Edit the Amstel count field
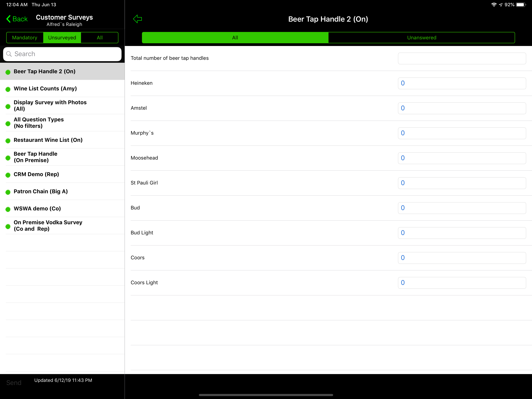532x399 pixels. point(462,108)
